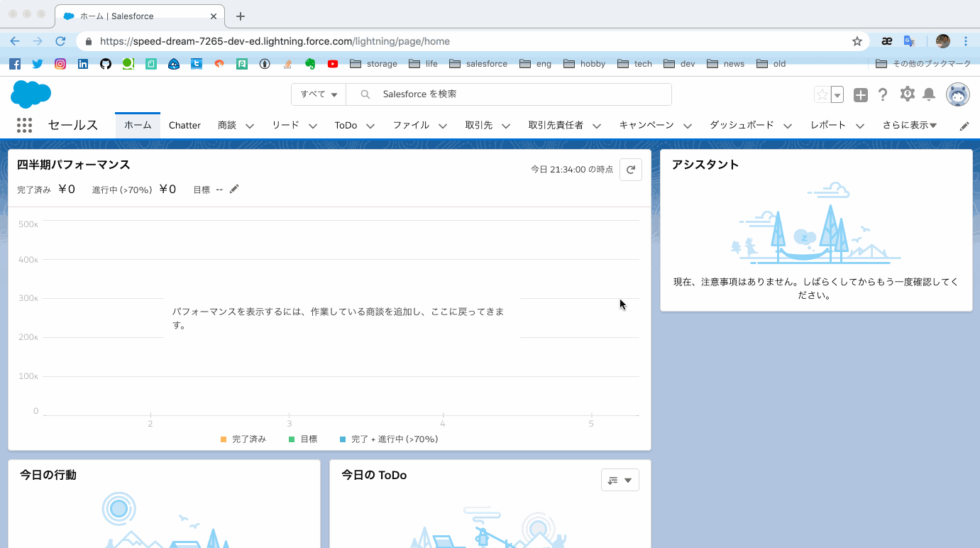Bookmark this page with Chrome star
This screenshot has height=548, width=980.
(857, 41)
